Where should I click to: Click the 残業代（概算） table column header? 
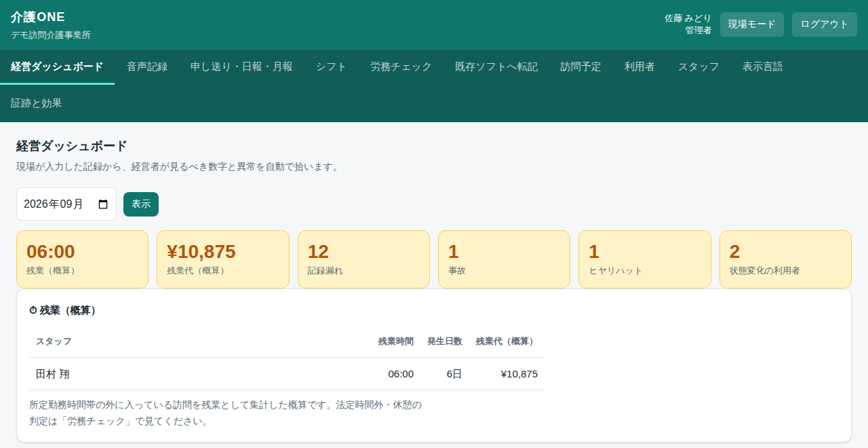tap(507, 341)
